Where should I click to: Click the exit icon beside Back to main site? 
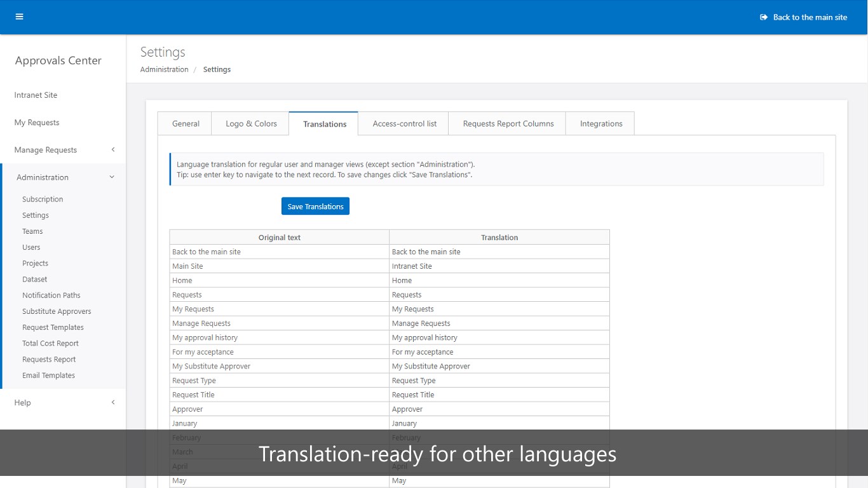click(764, 17)
